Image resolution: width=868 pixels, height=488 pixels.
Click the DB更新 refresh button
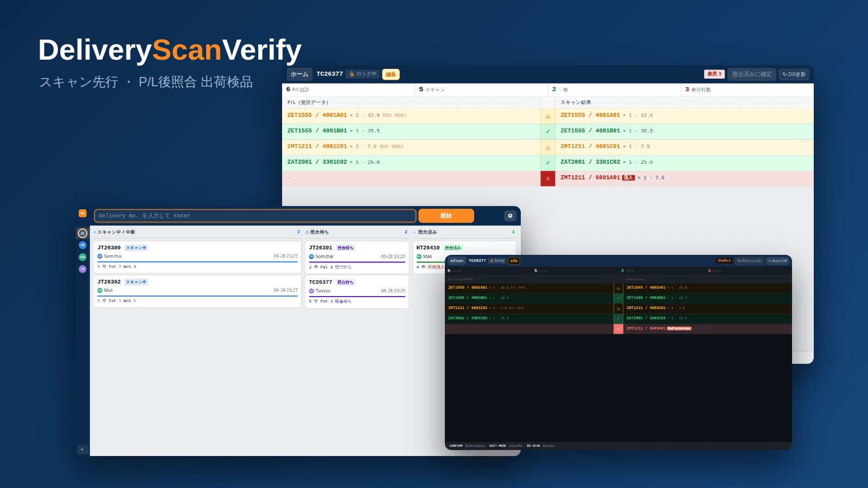pos(794,74)
